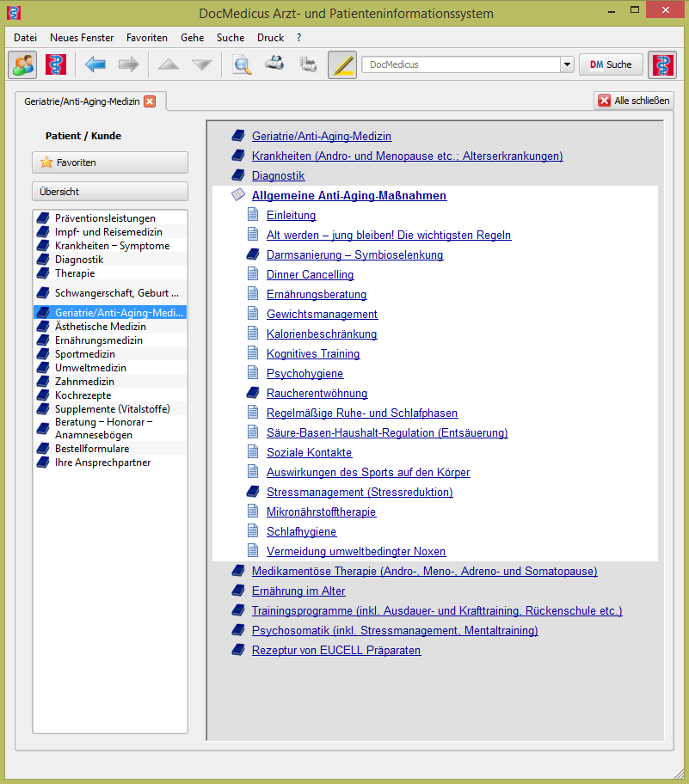Screen dimensions: 689x784
Task: Open the Neues Fenster menu
Action: point(82,38)
